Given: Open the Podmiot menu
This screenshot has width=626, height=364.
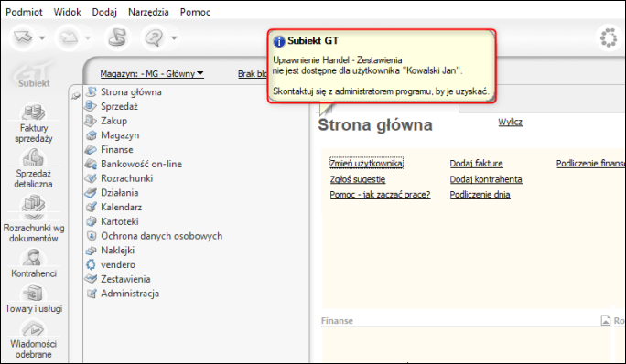Looking at the screenshot, I should [24, 12].
